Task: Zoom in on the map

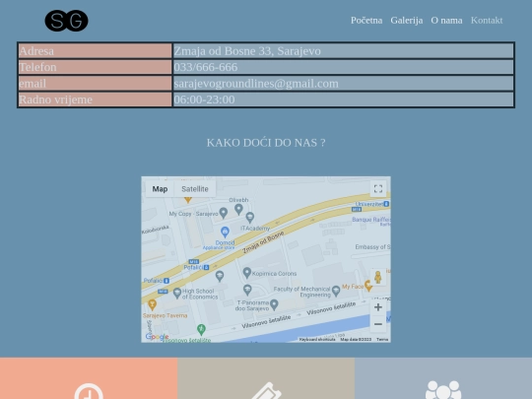Action: [378, 307]
